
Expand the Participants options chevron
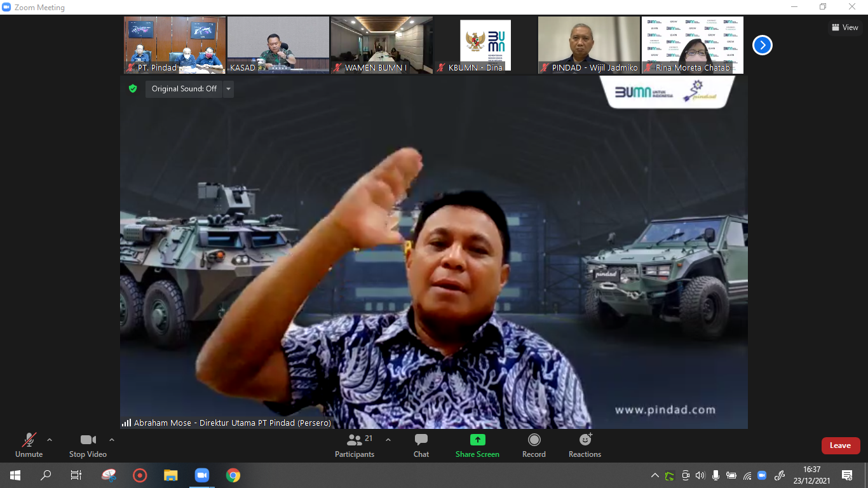tap(388, 440)
